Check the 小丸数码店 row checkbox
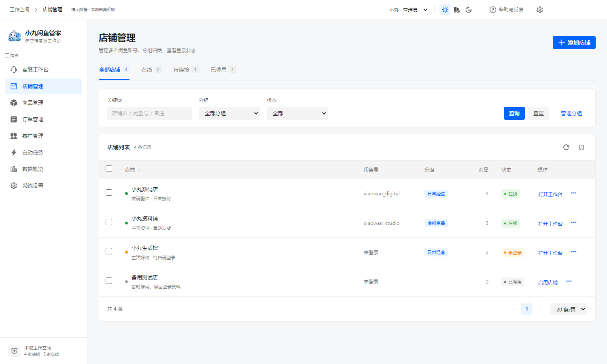 pos(109,193)
